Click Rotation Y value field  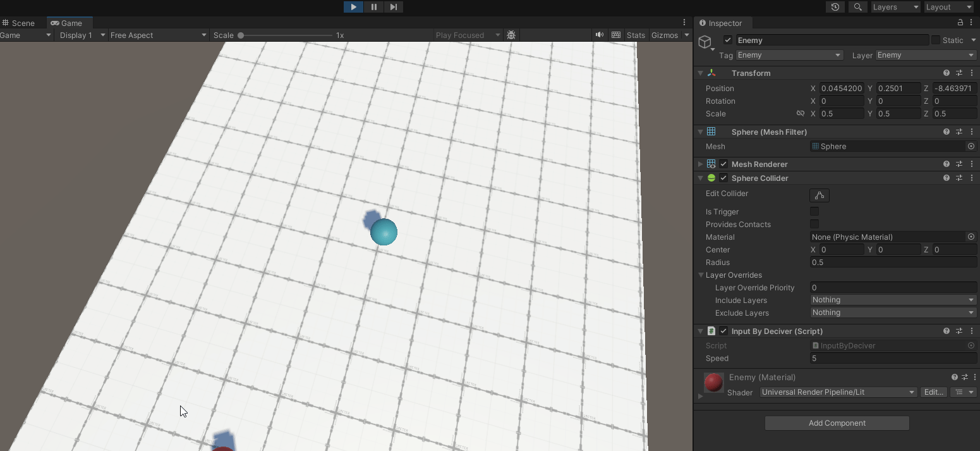pyautogui.click(x=898, y=101)
